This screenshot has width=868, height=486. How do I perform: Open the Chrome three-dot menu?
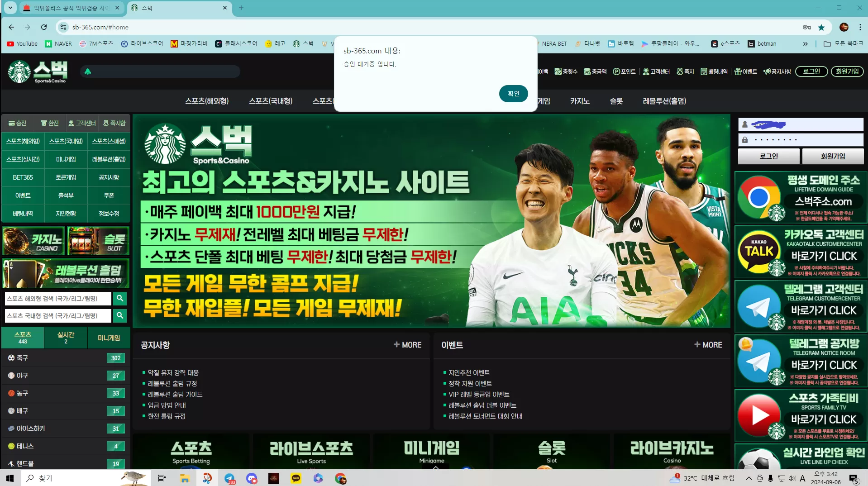(x=860, y=27)
